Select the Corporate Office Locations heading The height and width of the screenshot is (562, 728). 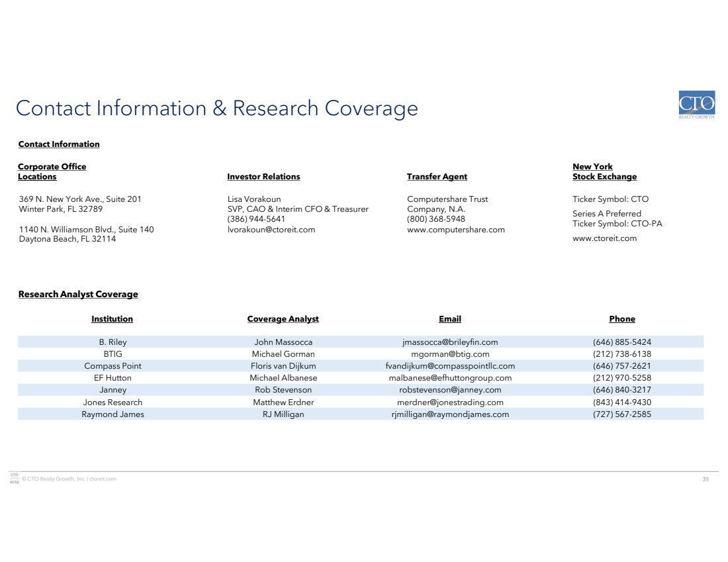tap(52, 171)
